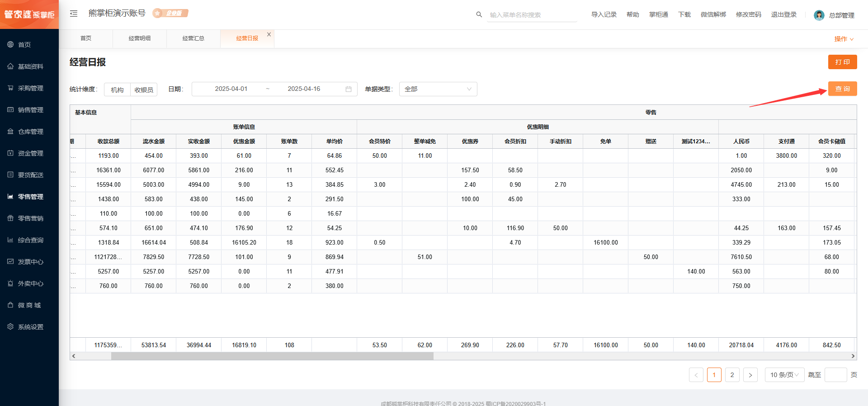Screen dimensions: 868x406
Task: Open 微商城 via its bag icon
Action: coord(10,305)
